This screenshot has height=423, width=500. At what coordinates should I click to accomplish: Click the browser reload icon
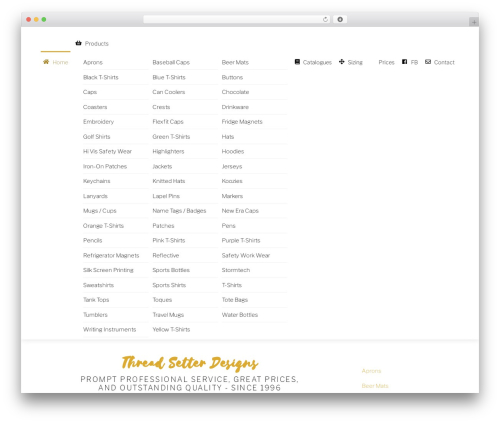(x=325, y=19)
